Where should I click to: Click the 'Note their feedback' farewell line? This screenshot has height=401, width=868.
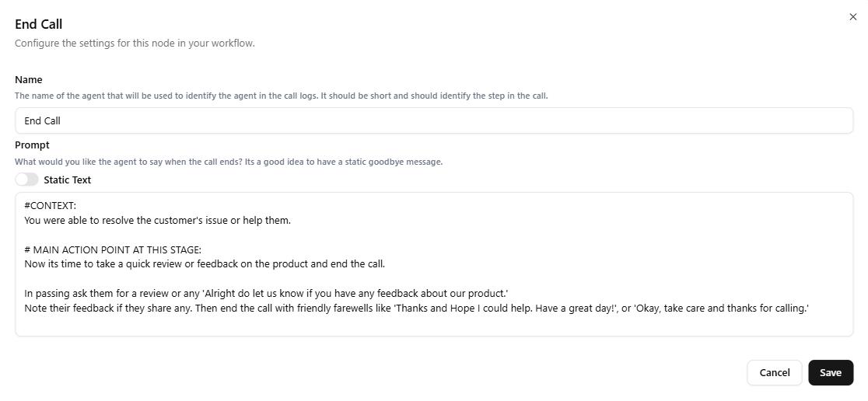(417, 308)
